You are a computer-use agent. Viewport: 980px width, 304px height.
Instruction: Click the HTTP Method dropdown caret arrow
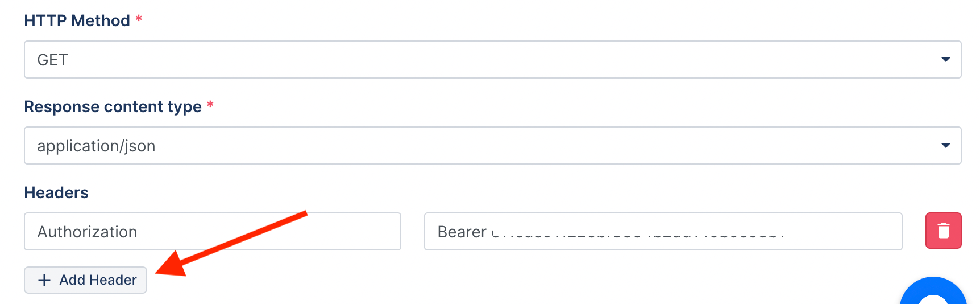pos(946,60)
